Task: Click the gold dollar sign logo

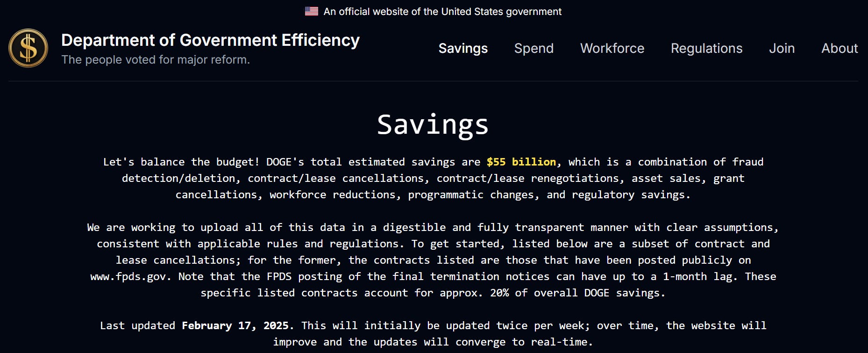Action: point(28,48)
